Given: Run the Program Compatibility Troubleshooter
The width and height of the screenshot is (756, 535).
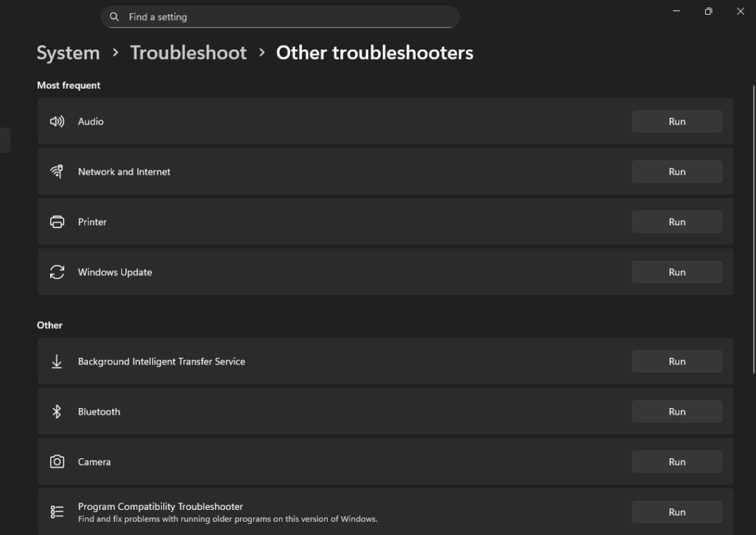Looking at the screenshot, I should tap(676, 511).
